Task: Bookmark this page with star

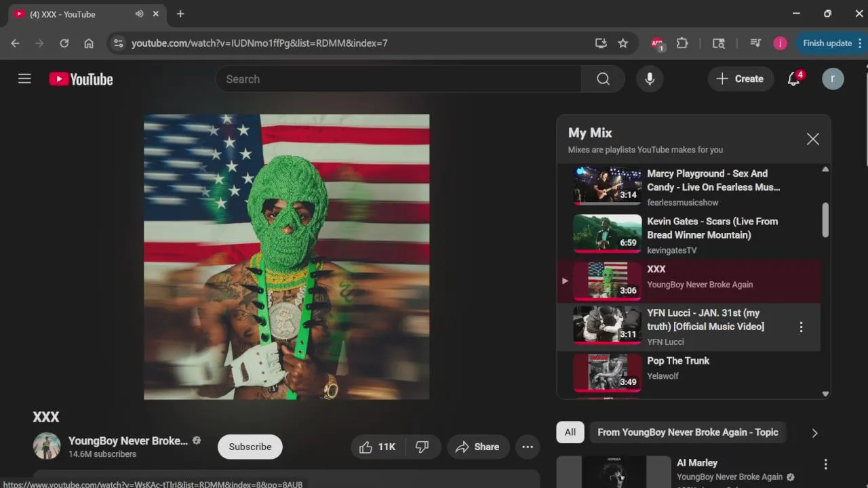Action: coord(623,43)
